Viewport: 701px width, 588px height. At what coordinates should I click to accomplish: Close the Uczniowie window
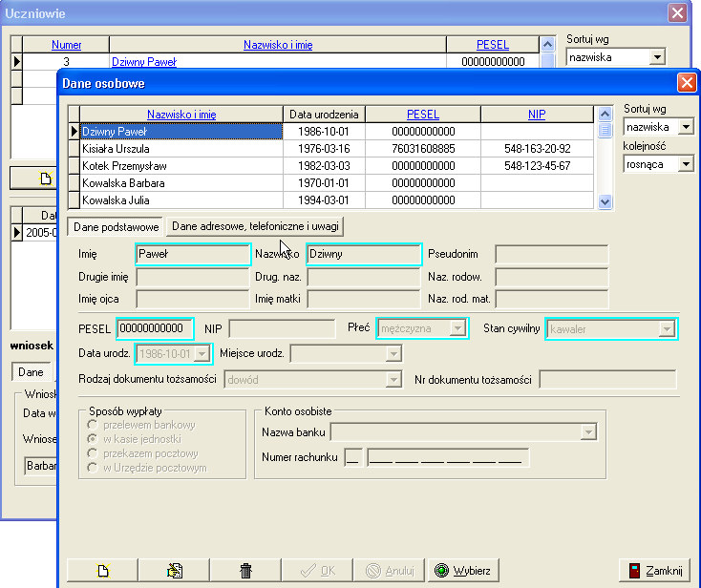(677, 12)
